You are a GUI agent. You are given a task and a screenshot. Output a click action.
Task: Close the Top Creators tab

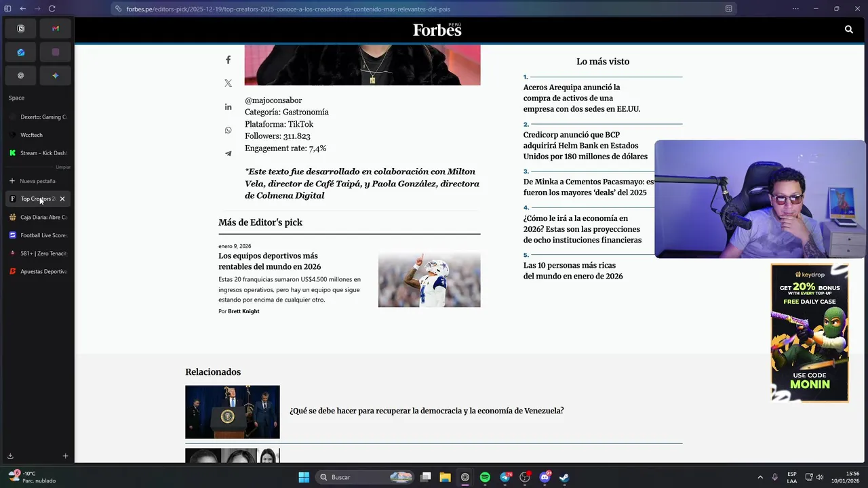(62, 199)
